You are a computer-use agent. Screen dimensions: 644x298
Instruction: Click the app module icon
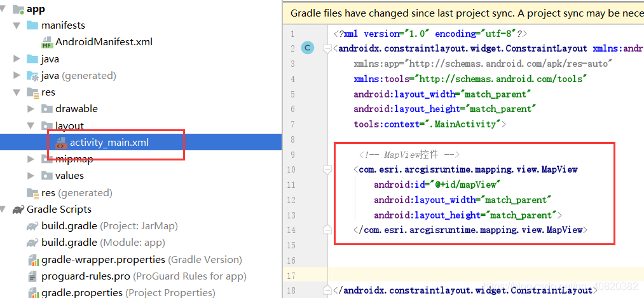click(18, 9)
